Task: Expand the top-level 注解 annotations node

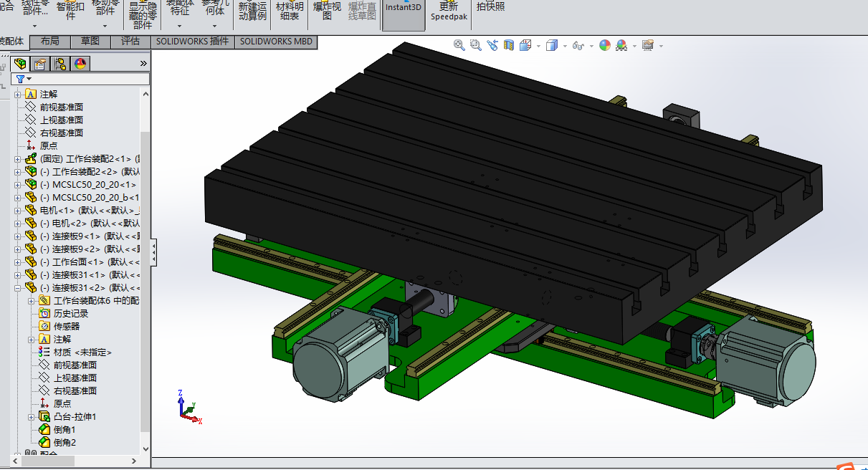Action: [18, 94]
